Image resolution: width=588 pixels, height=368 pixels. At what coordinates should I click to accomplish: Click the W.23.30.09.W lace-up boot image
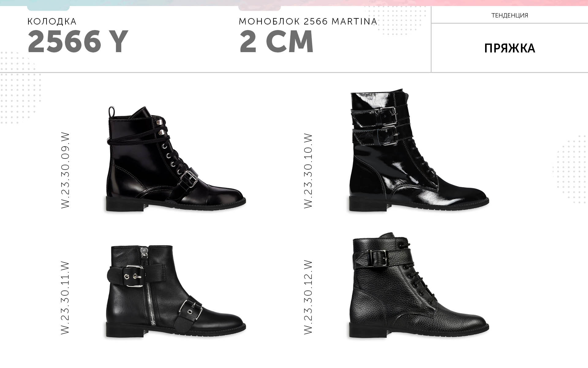(x=176, y=159)
